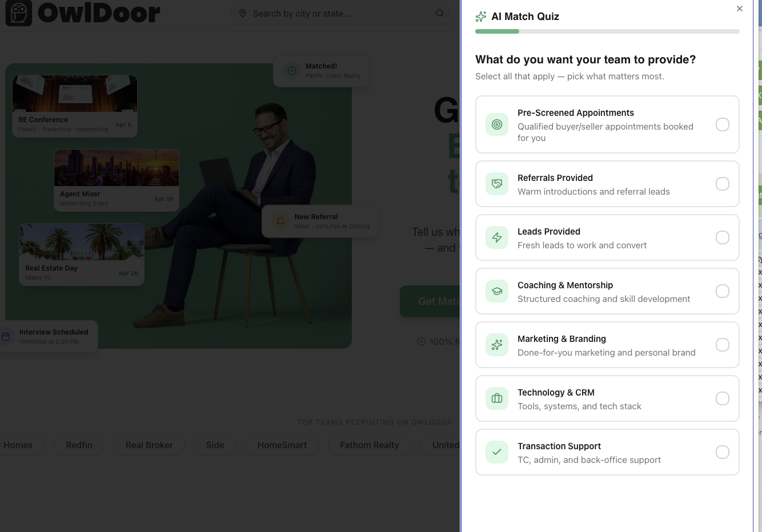Tick the Coaching & Mentorship option circle

coord(723,291)
